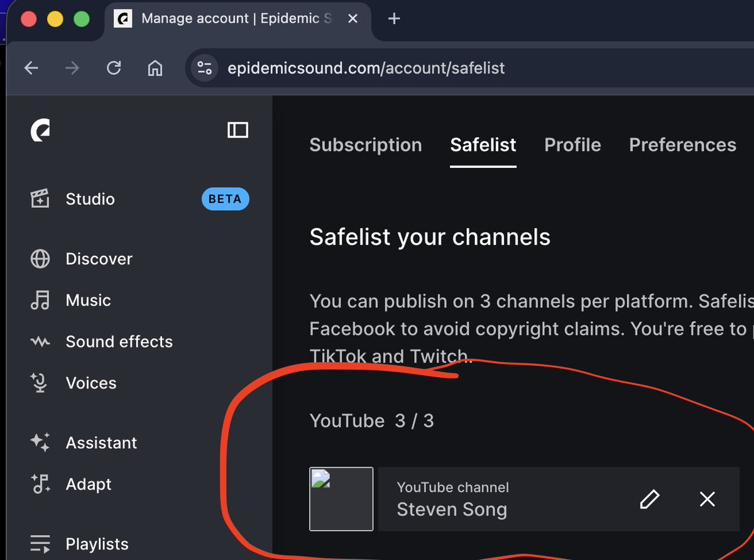Click the Adapt music sparkle icon
Viewport: 754px width, 560px height.
click(x=40, y=484)
